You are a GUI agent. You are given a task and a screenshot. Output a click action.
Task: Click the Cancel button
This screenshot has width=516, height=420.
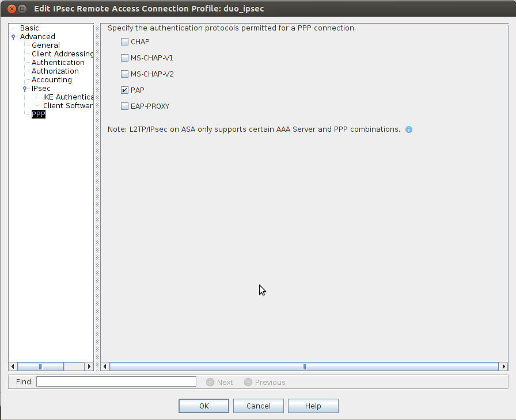click(x=258, y=406)
